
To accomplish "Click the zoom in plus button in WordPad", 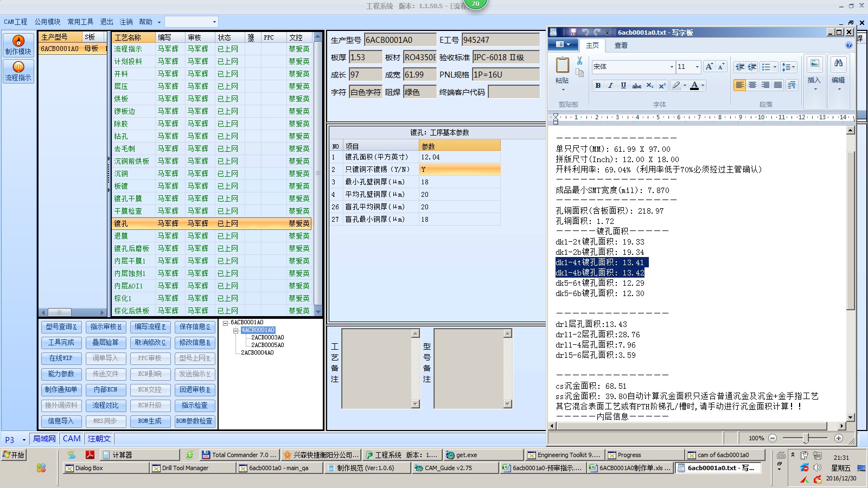I will [839, 438].
